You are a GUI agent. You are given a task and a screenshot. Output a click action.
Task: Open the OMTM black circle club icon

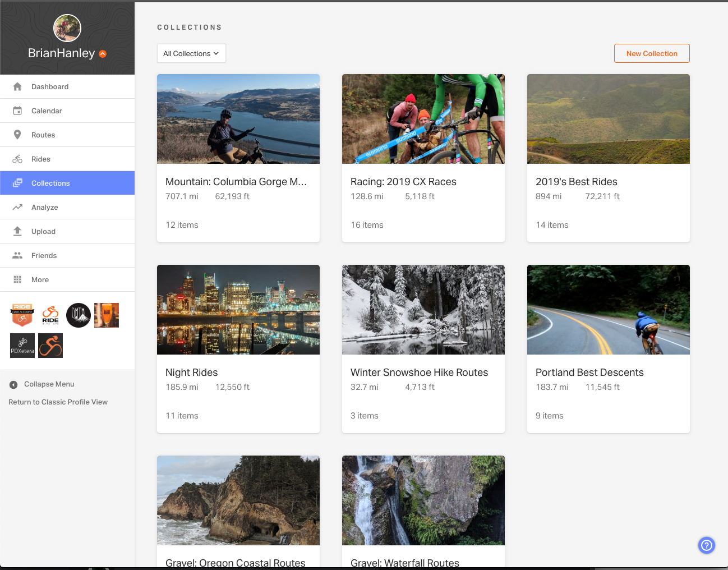[x=79, y=315]
